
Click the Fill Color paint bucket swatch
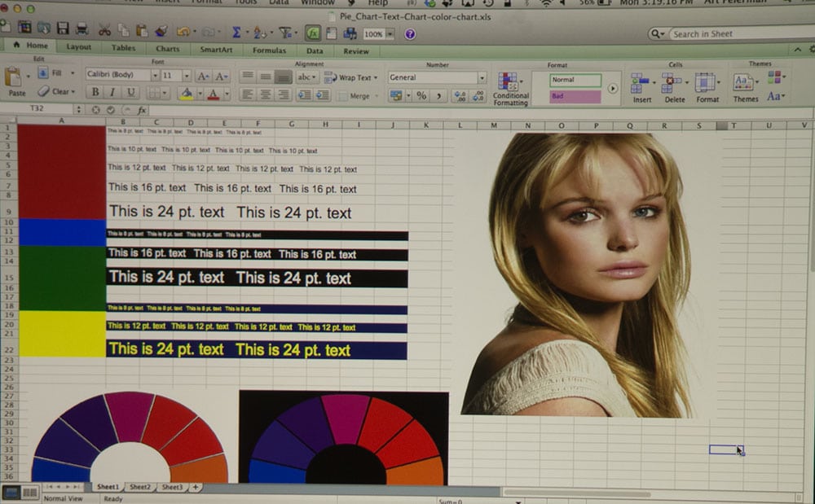click(x=186, y=94)
